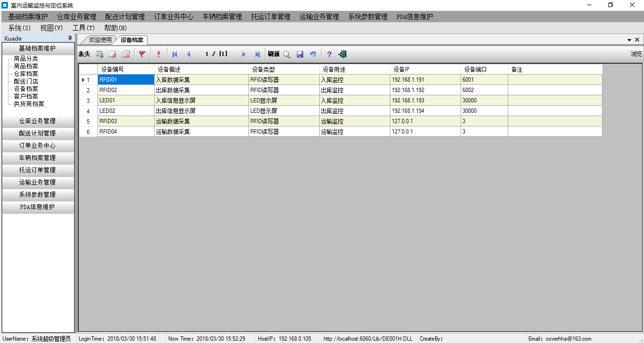This screenshot has width=644, height=343.
Task: Collapse the 基础档案维护 sidebar group
Action: tap(38, 48)
